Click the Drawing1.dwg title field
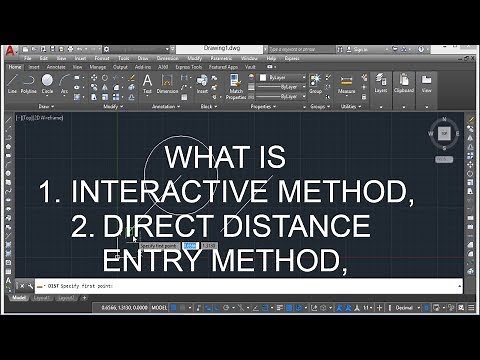The image size is (480, 360). coord(219,49)
